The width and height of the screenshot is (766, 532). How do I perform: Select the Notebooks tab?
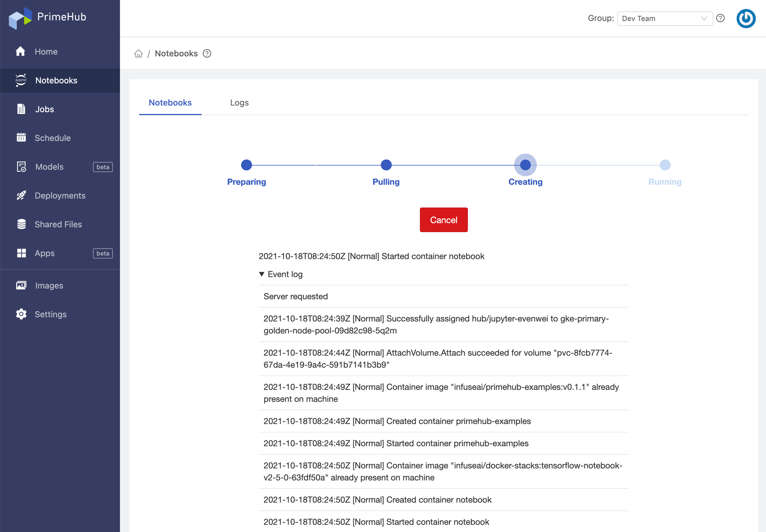click(170, 103)
